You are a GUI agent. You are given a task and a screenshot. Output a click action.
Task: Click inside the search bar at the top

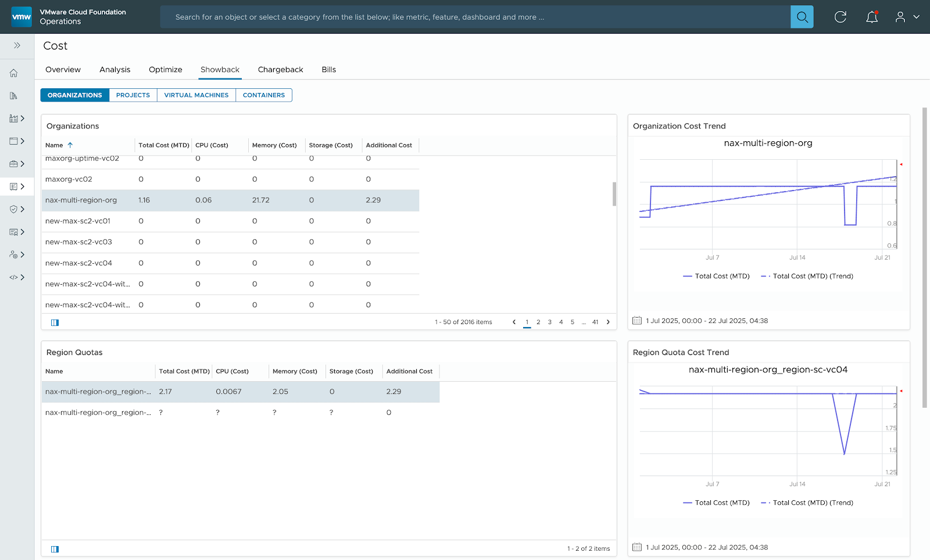[x=465, y=17]
